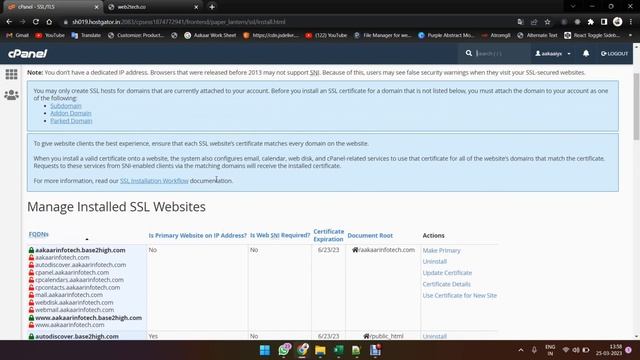640x360 pixels.
Task: Open the Aakaar Work Sheet bookmark
Action: pos(210,36)
